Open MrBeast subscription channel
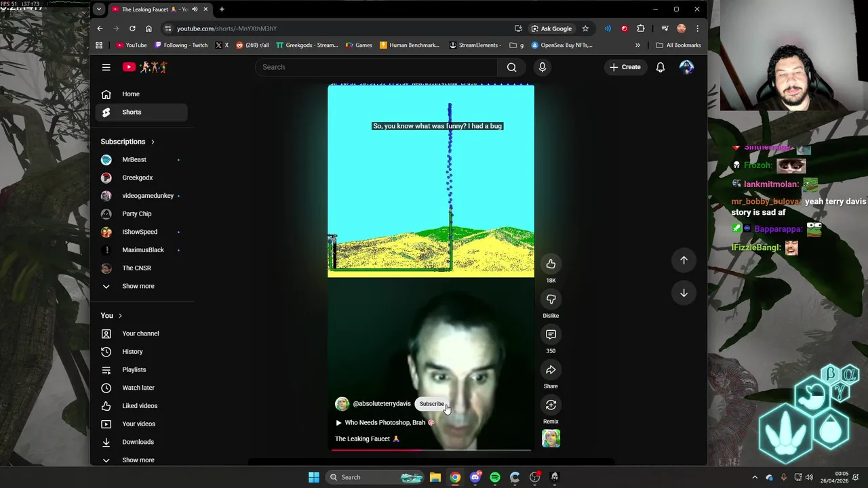This screenshot has width=868, height=488. (x=140, y=159)
